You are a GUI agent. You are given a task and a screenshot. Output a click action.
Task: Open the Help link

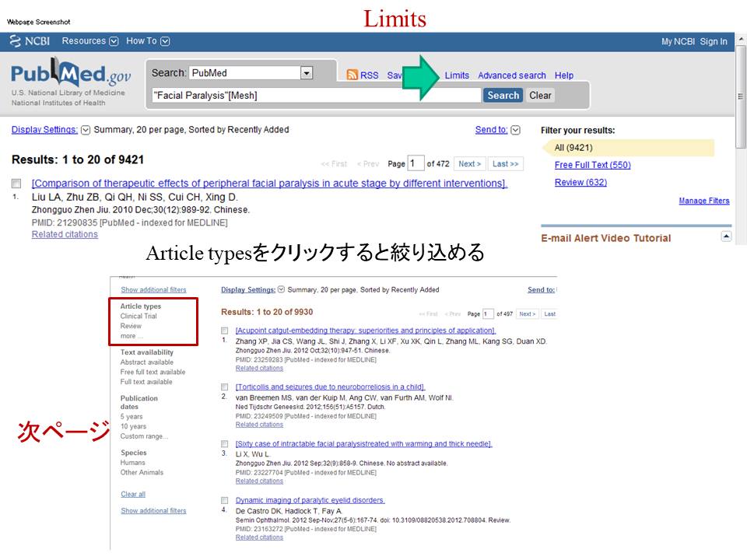click(563, 75)
